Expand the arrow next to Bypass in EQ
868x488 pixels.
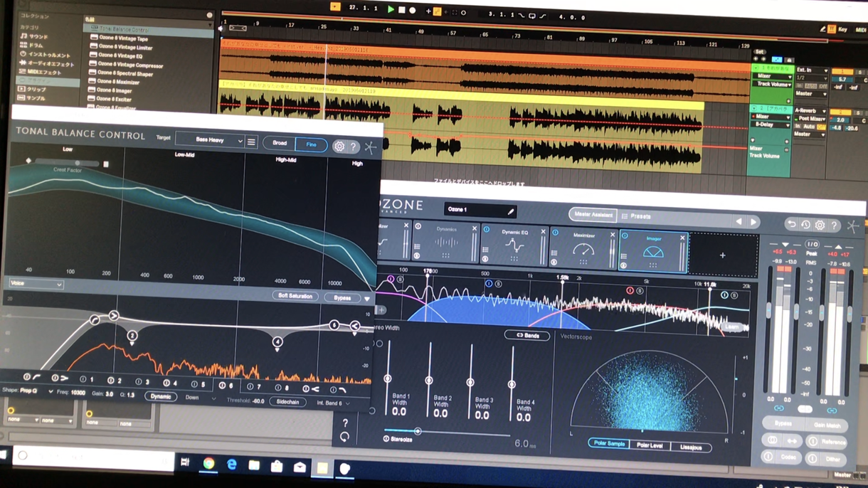coord(367,299)
